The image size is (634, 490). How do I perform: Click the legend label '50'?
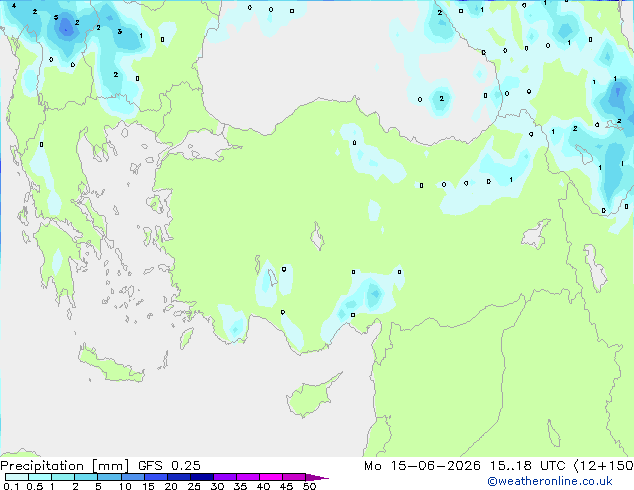(309, 486)
